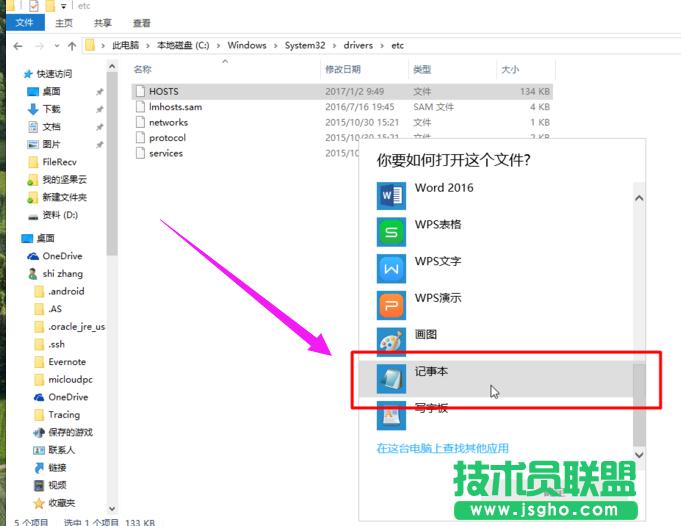Choose the 画图 paint icon

coord(391,341)
